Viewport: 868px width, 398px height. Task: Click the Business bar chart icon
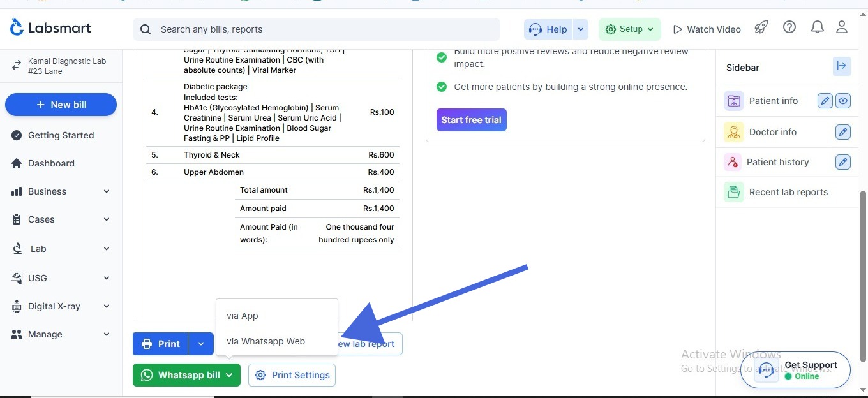pos(17,191)
